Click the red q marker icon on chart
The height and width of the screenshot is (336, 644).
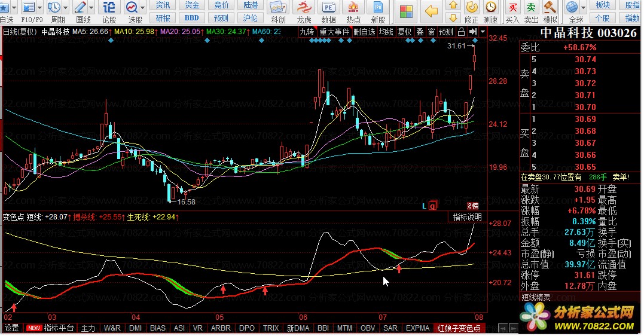(x=432, y=206)
